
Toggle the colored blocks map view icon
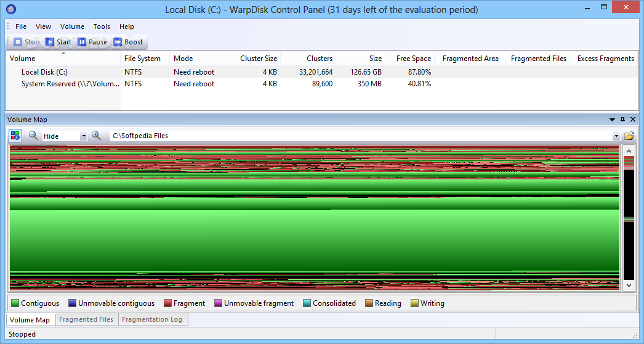[15, 136]
